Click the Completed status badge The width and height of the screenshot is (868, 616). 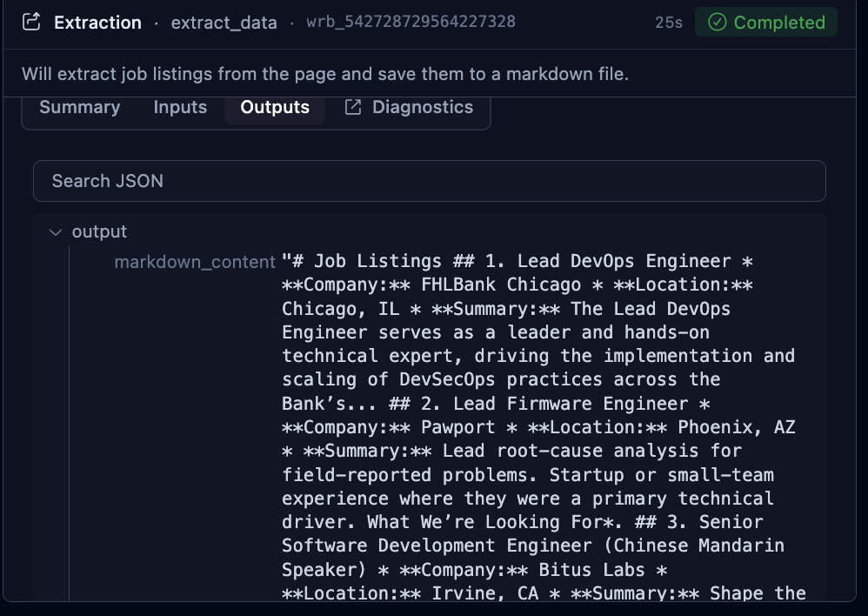(x=766, y=22)
